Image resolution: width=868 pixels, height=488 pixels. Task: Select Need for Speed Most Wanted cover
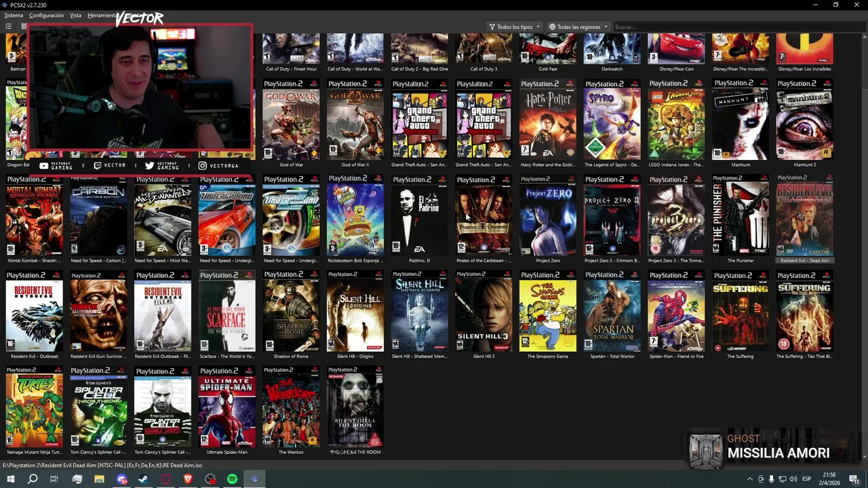163,216
